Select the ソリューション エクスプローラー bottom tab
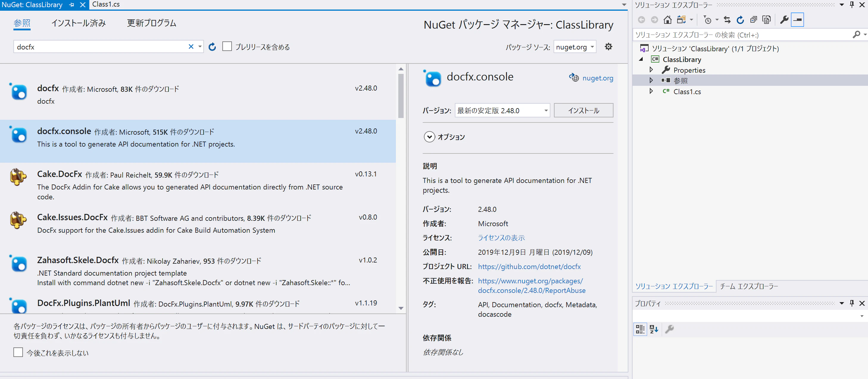 674,286
